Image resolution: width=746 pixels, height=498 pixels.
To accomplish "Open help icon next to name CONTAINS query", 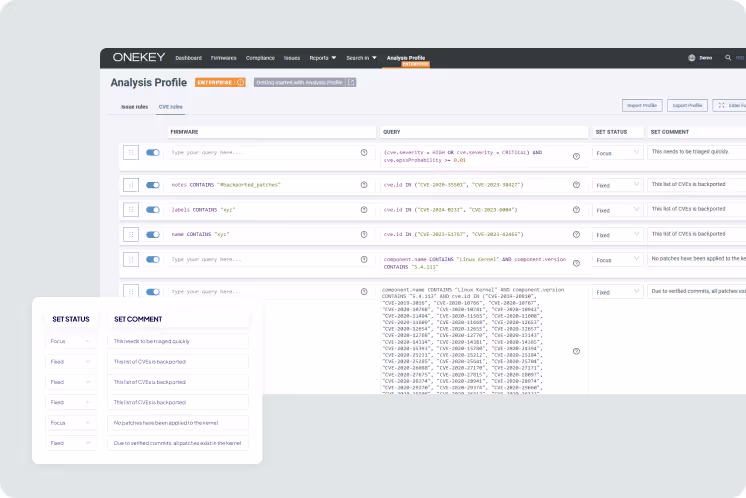I will [364, 234].
